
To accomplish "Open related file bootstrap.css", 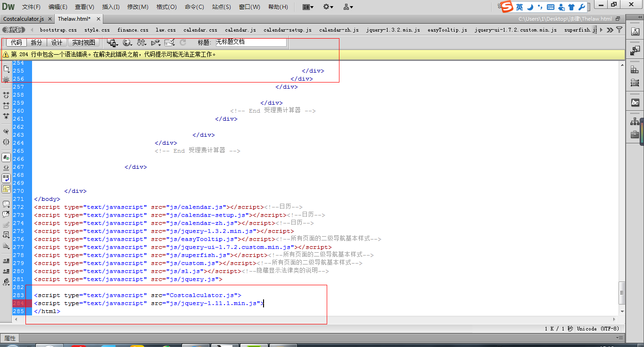I will [58, 30].
